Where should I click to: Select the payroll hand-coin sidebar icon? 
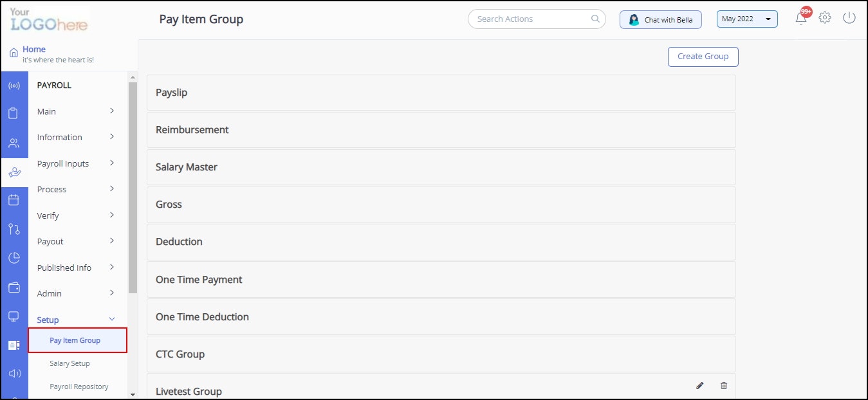(14, 172)
